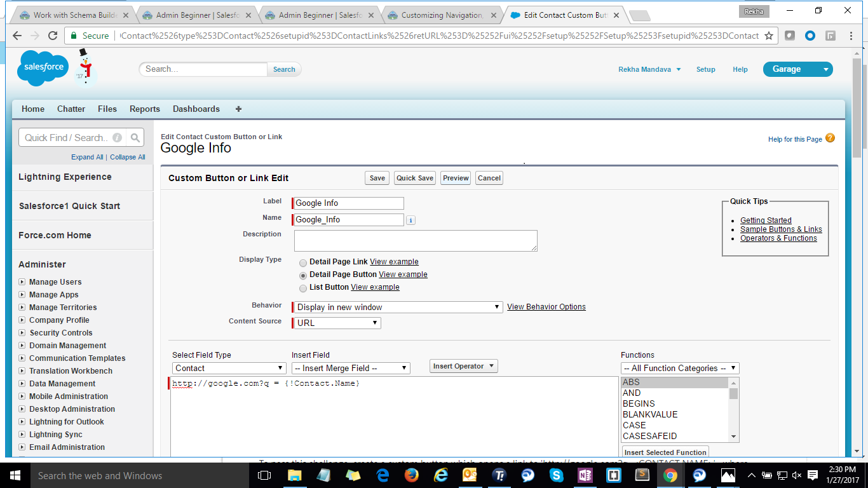Switch to the Reports tab
Screen dimensions: 868x488
(145, 109)
